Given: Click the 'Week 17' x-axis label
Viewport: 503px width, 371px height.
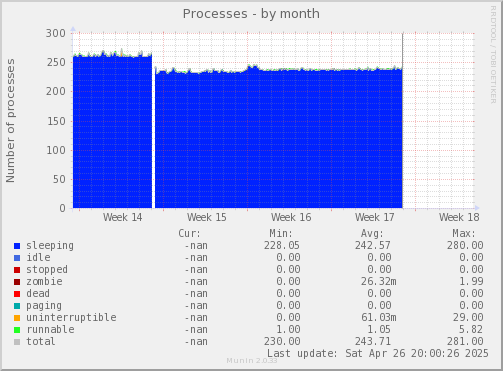Looking at the screenshot, I should tap(375, 217).
